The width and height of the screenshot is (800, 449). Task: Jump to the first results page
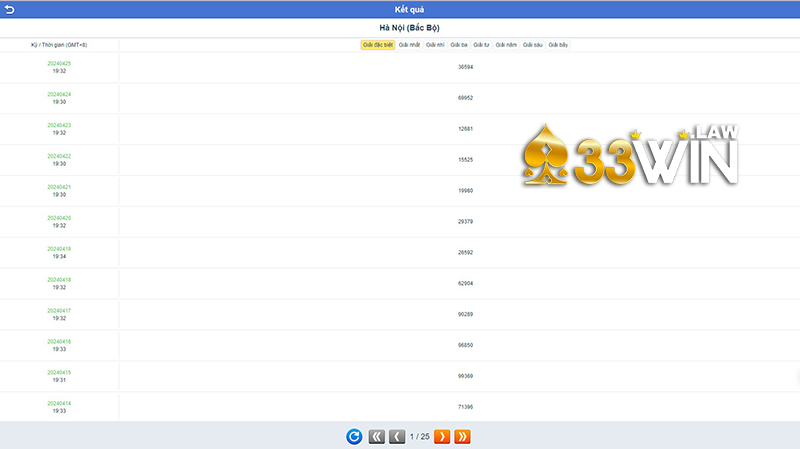(377, 436)
